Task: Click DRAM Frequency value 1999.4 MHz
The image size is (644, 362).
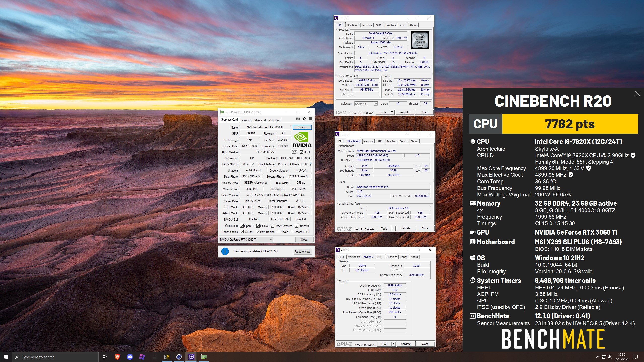Action: pyautogui.click(x=395, y=285)
